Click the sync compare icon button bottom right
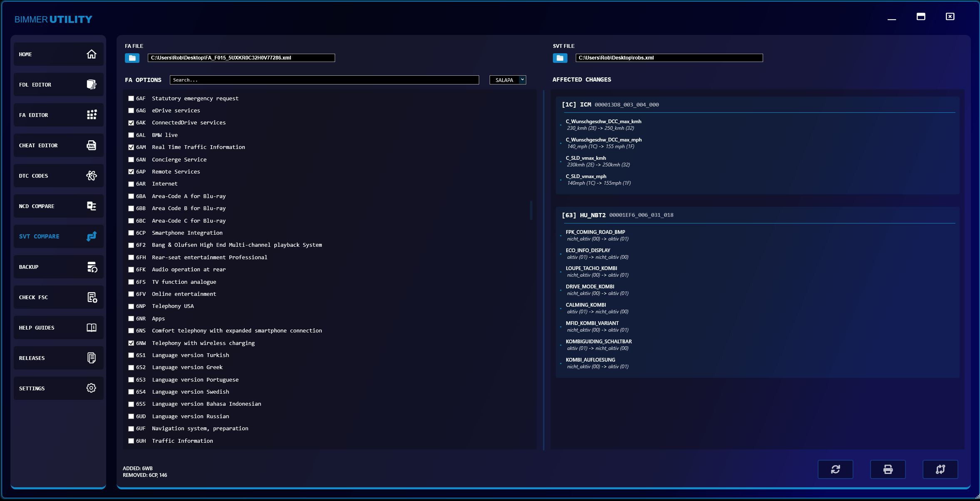 pyautogui.click(x=940, y=469)
